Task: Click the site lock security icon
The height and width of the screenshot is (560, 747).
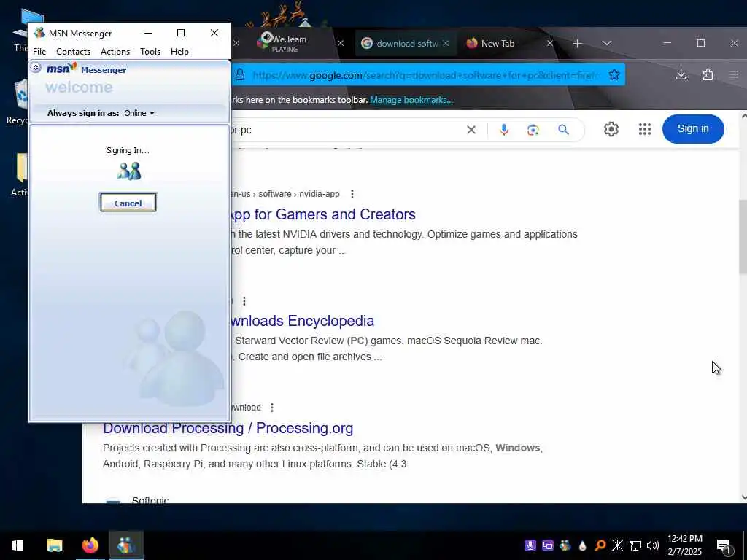Action: point(240,75)
